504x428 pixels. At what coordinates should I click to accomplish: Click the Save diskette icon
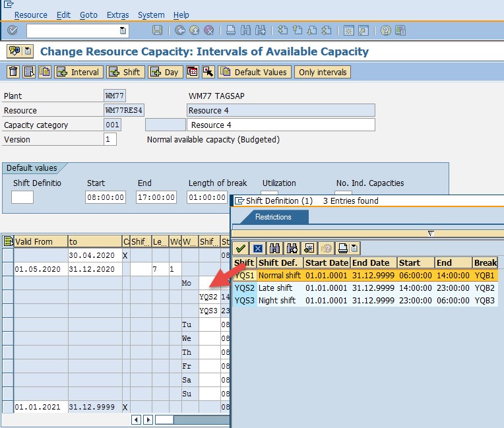[157, 30]
